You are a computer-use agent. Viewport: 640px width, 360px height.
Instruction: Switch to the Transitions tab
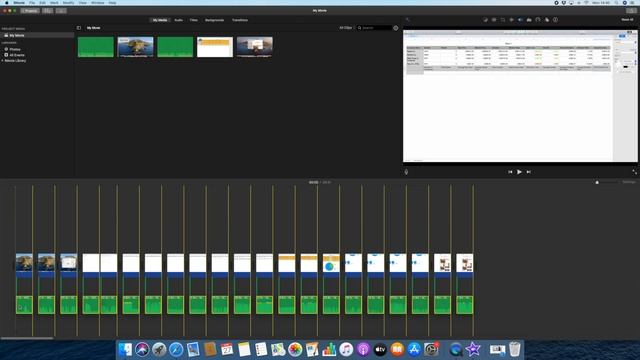point(240,20)
